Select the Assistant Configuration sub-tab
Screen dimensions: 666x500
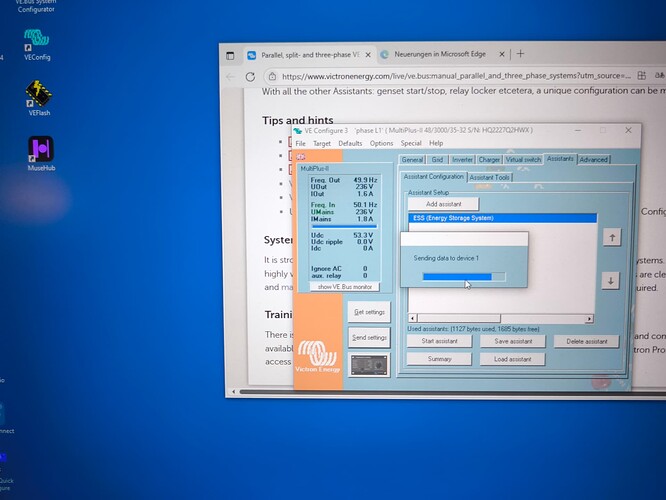[433, 177]
